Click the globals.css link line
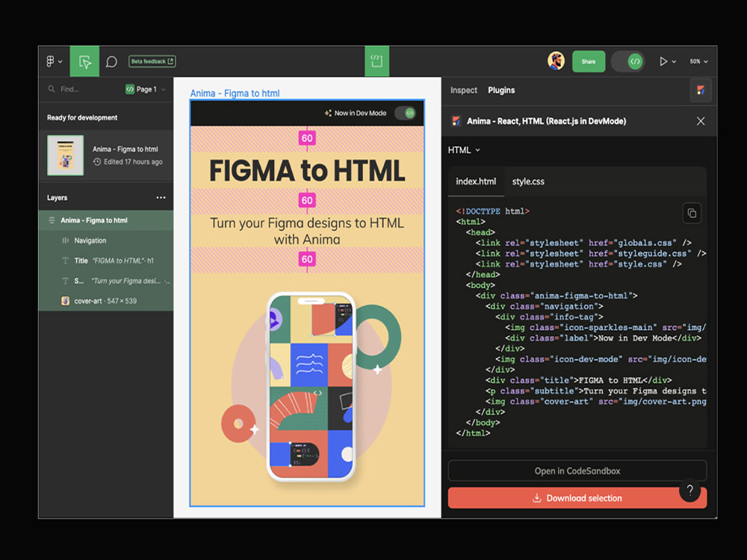The width and height of the screenshot is (747, 560). (x=583, y=243)
